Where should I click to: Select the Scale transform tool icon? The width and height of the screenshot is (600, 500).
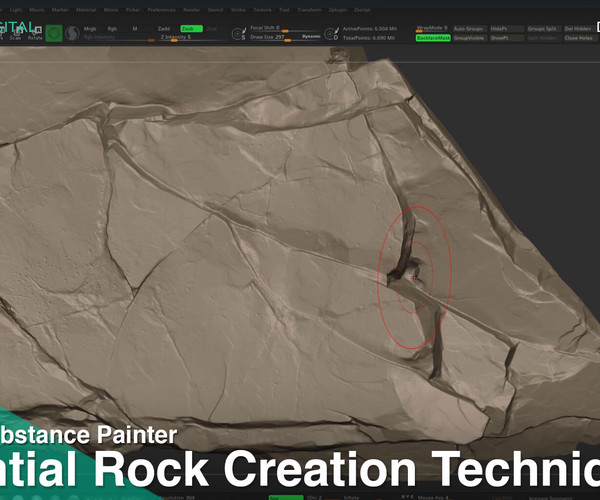click(x=15, y=33)
